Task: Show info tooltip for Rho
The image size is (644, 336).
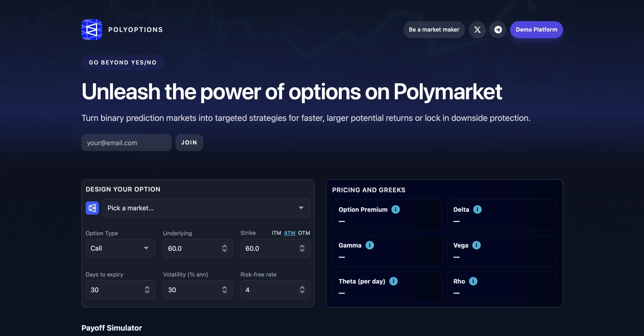Action: (x=473, y=281)
